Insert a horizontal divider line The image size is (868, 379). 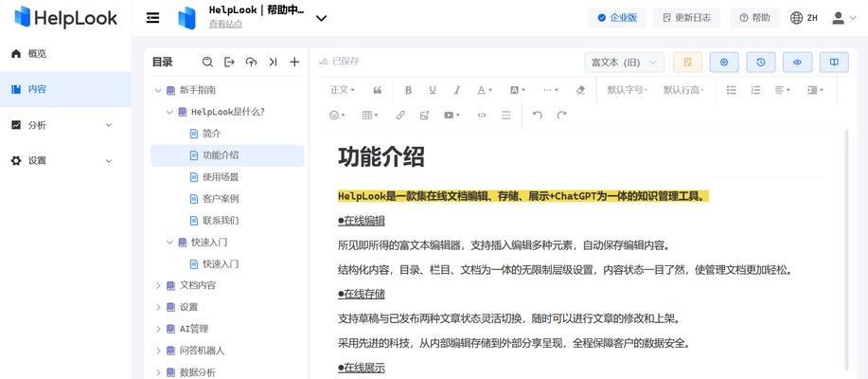pyautogui.click(x=506, y=115)
